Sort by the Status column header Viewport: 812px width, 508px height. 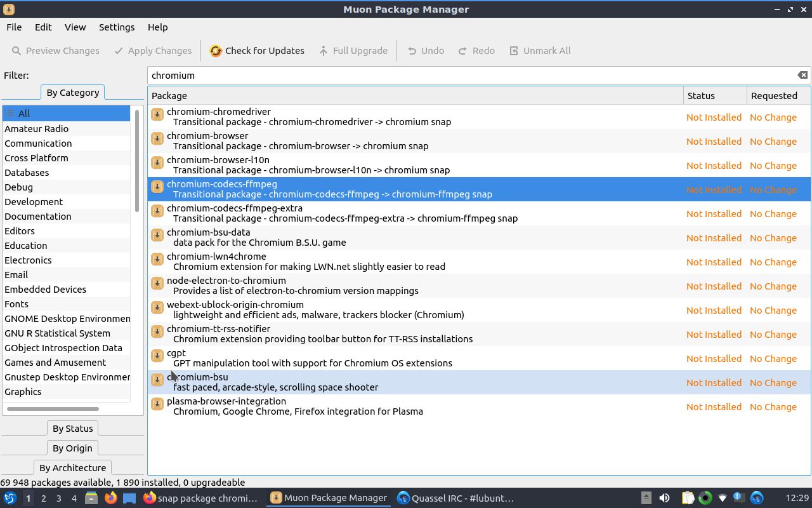pos(715,95)
